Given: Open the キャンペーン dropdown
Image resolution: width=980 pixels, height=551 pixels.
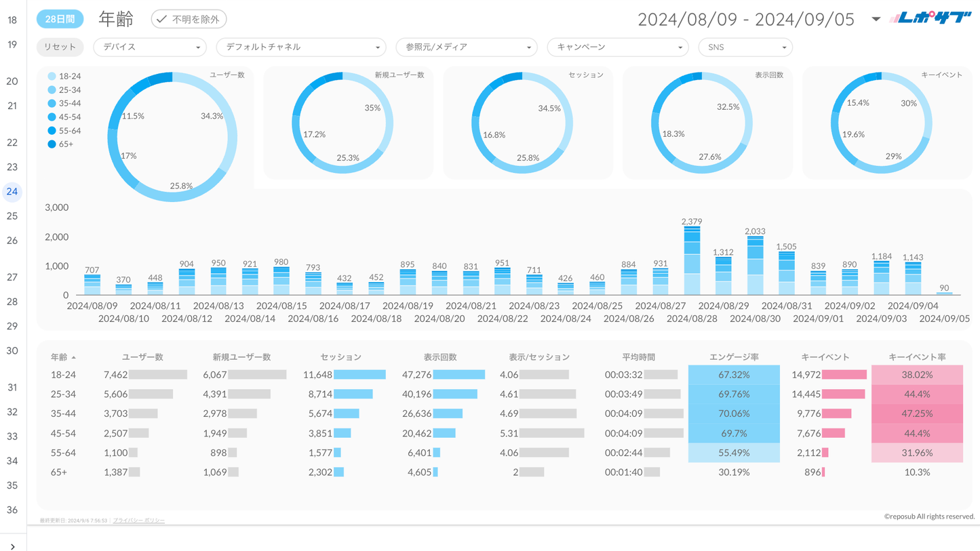Looking at the screenshot, I should pyautogui.click(x=617, y=47).
